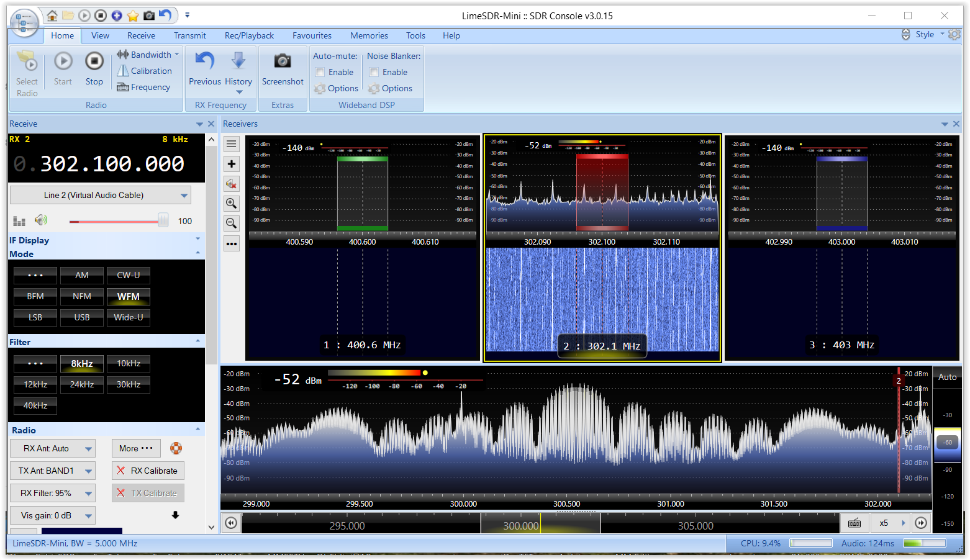
Task: Select WFM demodulation mode
Action: click(129, 296)
